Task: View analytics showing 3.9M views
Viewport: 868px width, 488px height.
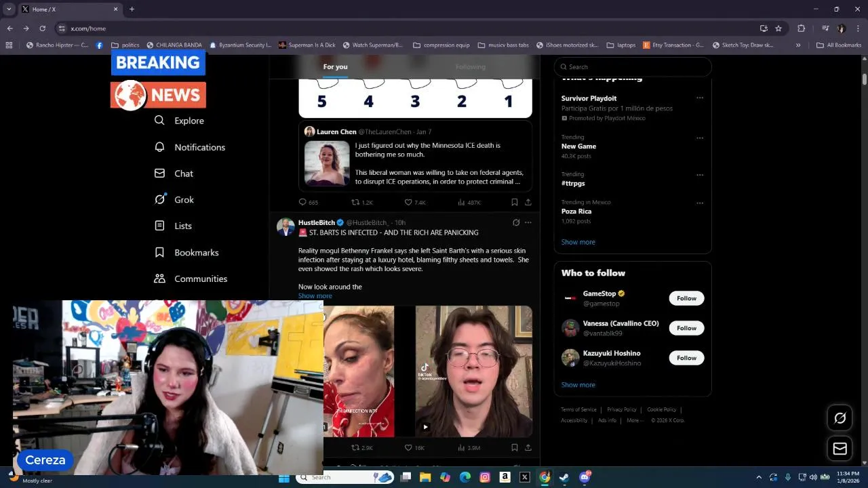Action: click(x=469, y=447)
